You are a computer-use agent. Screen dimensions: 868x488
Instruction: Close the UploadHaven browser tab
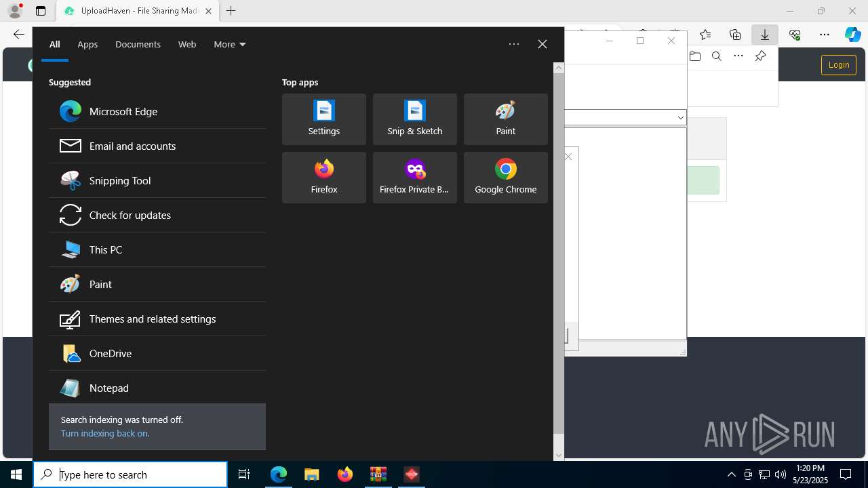208,11
